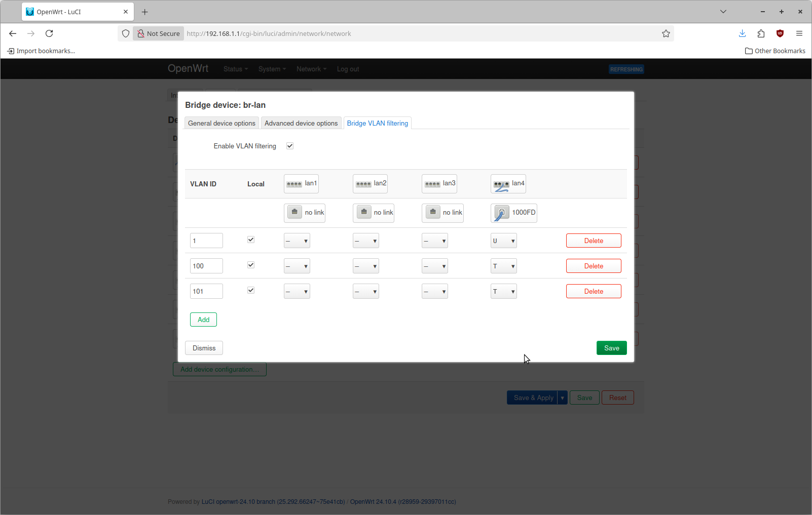Reload the current page
This screenshot has width=812, height=515.
coord(49,33)
